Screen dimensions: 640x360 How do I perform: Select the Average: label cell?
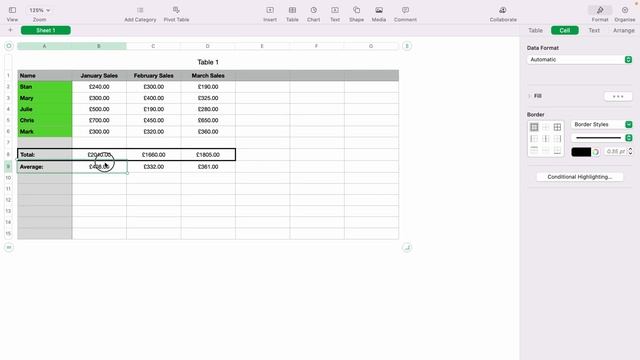(x=45, y=167)
